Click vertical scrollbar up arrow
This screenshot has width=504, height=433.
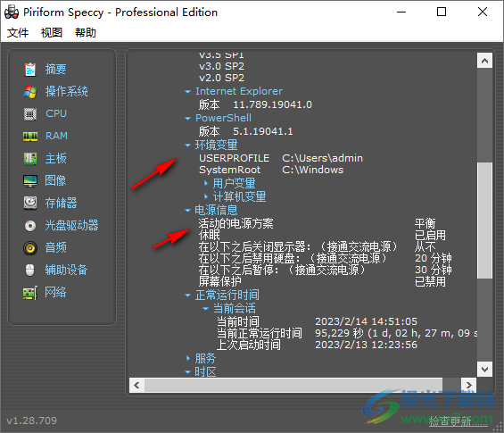coord(484,61)
